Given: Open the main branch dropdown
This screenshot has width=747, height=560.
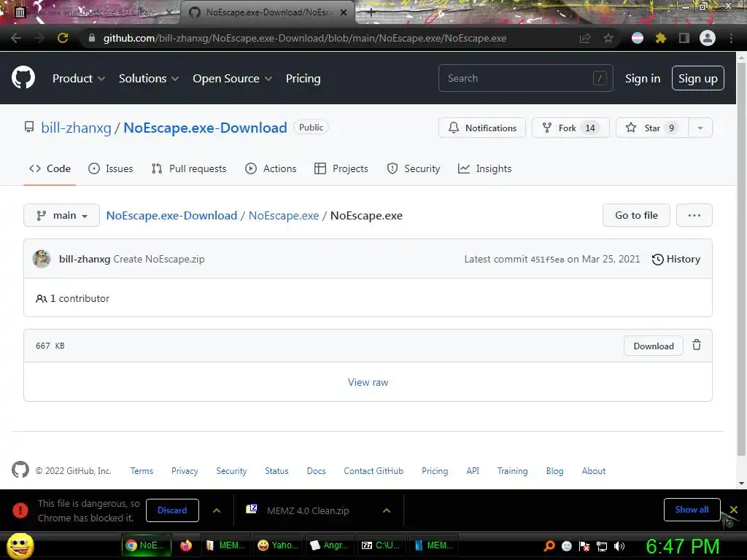Looking at the screenshot, I should pos(61,215).
